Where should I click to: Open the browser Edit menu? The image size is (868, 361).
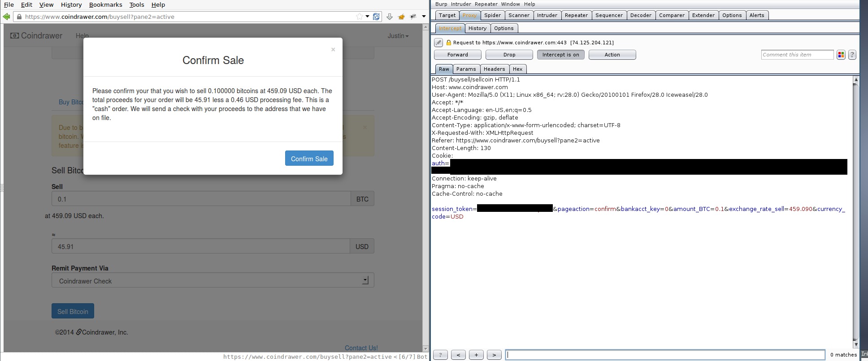click(26, 4)
